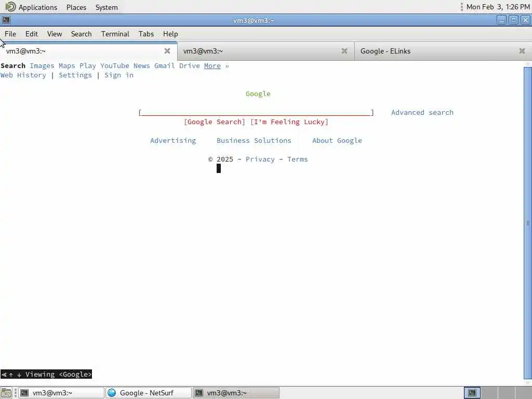Open the Terminal menu
This screenshot has width=532, height=399.
[115, 34]
